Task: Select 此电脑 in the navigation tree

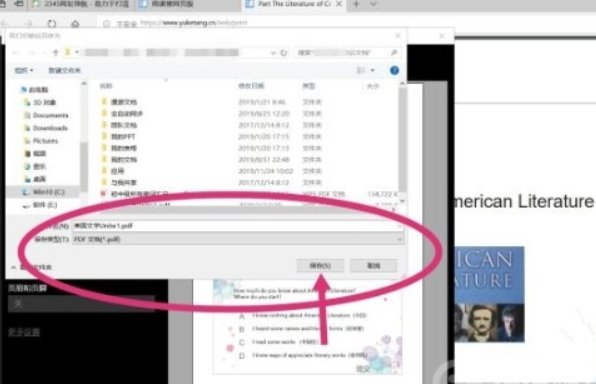Action: (34, 90)
